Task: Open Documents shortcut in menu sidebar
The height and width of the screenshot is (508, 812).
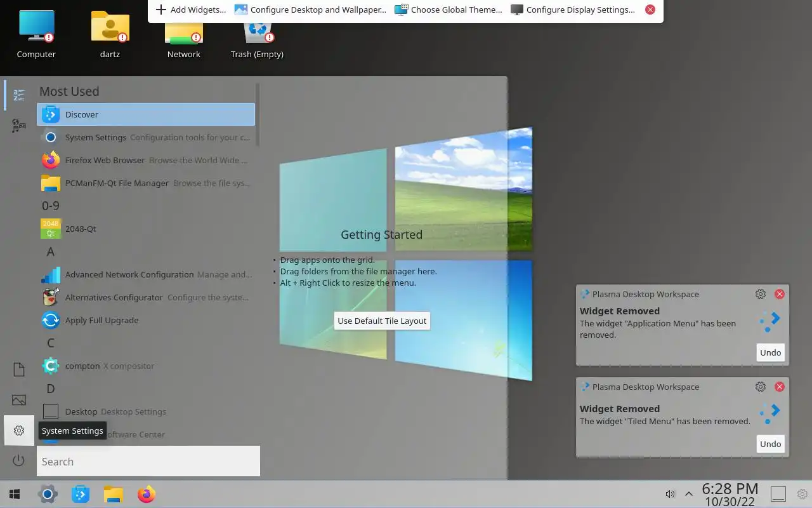Action: point(19,370)
